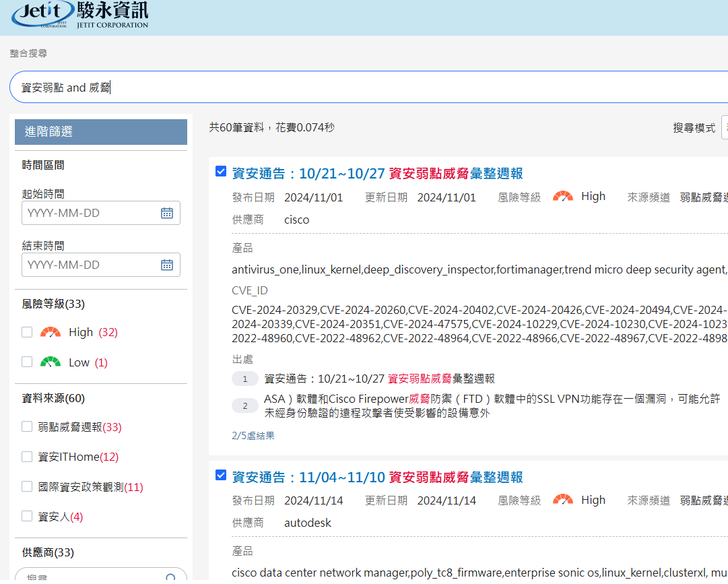728x584 pixels.
Task: Click the 結束時間 date input field
Action: (x=101, y=265)
